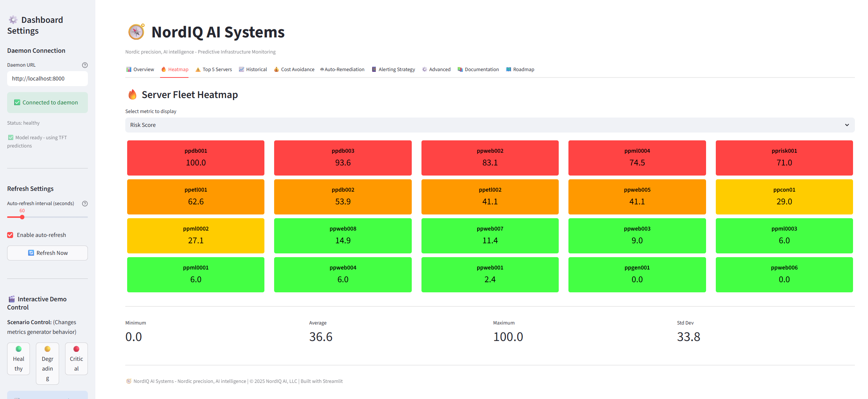Viewport: 868px width, 399px height.
Task: Click the Heatmap flame tab icon
Action: (x=163, y=69)
